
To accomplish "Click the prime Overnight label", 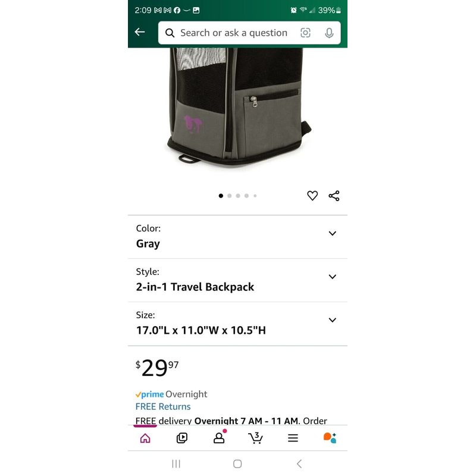I will click(x=171, y=394).
